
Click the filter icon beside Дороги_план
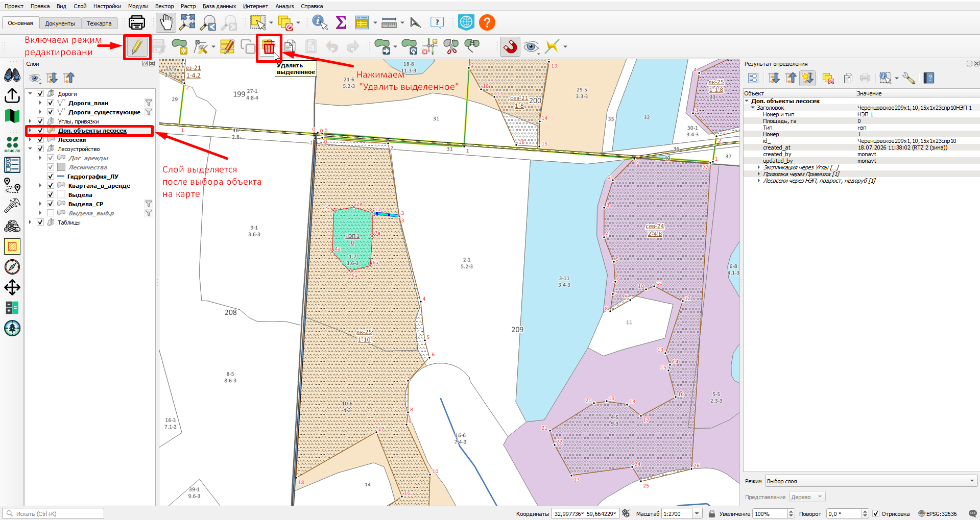coord(149,103)
